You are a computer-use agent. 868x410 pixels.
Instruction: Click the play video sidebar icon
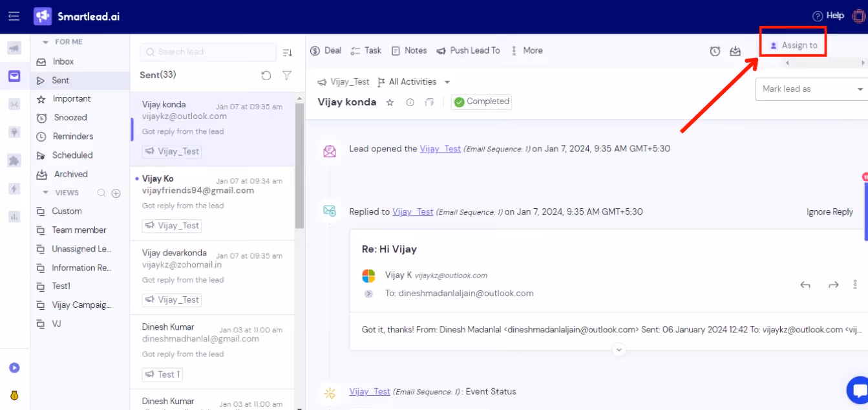click(14, 368)
